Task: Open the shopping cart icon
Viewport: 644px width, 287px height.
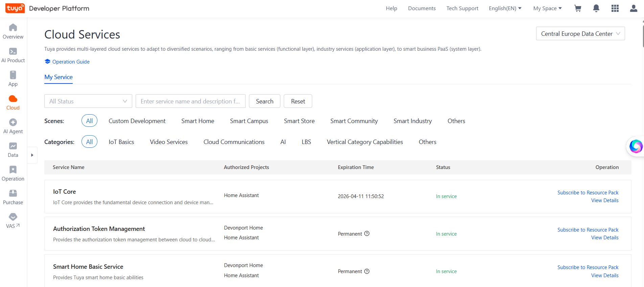Action: (578, 8)
